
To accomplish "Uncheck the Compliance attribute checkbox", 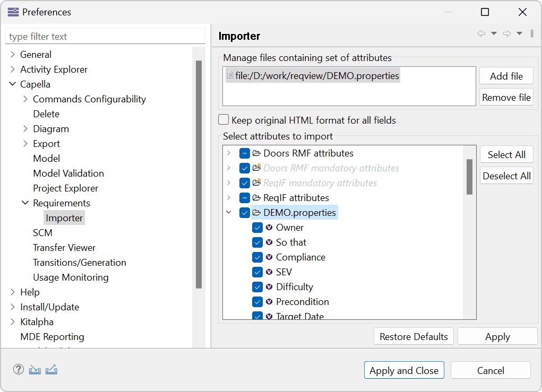I will [257, 257].
